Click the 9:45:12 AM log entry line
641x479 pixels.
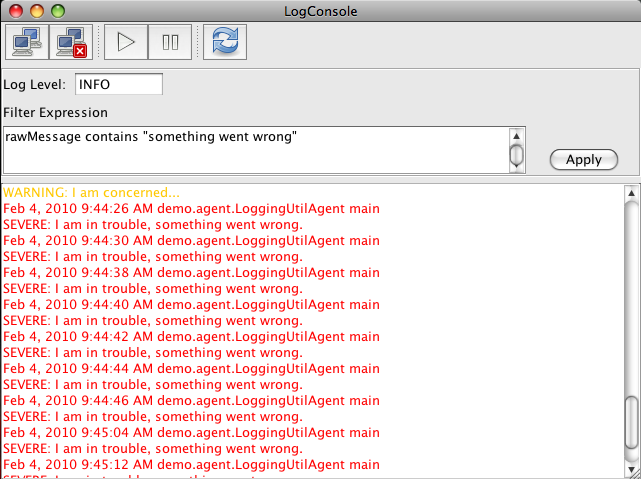191,464
